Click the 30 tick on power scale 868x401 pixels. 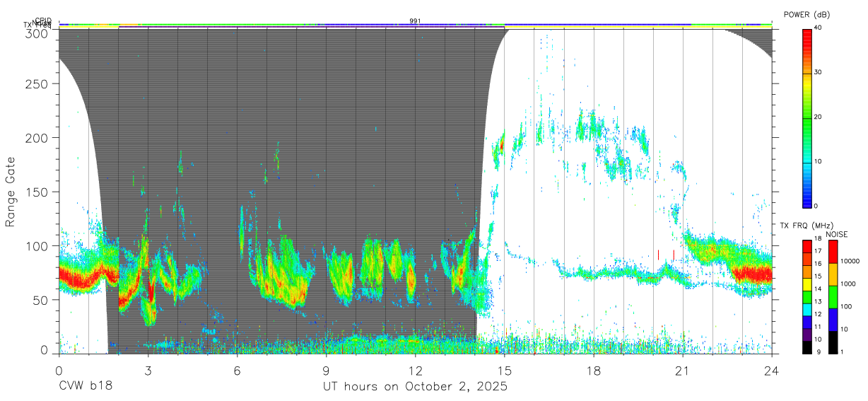[819, 73]
